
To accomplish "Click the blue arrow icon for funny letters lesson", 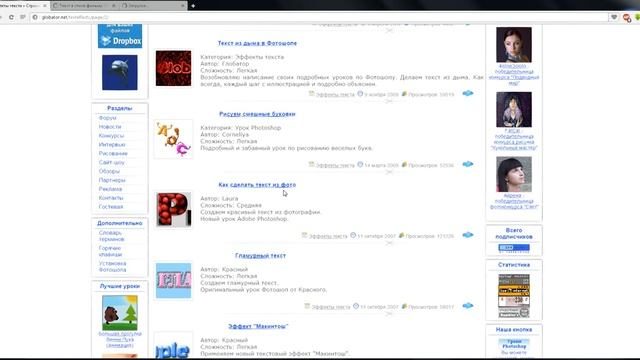I will pyautogui.click(x=468, y=164).
